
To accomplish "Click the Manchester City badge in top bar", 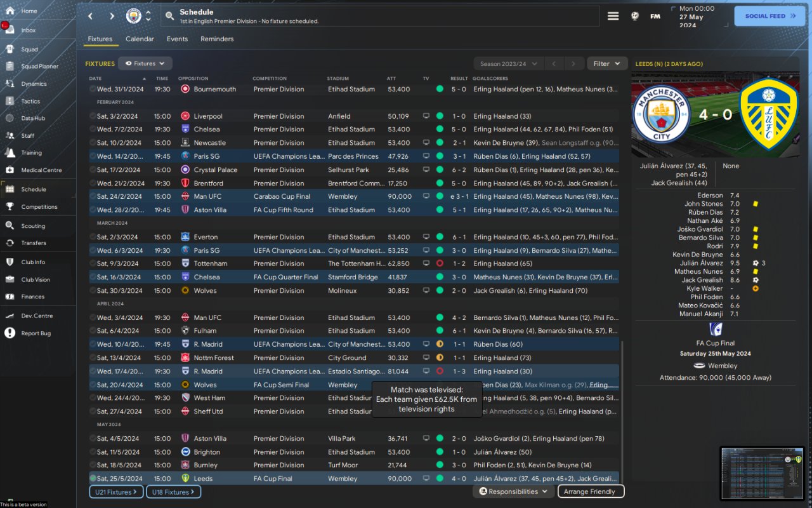I will click(133, 16).
